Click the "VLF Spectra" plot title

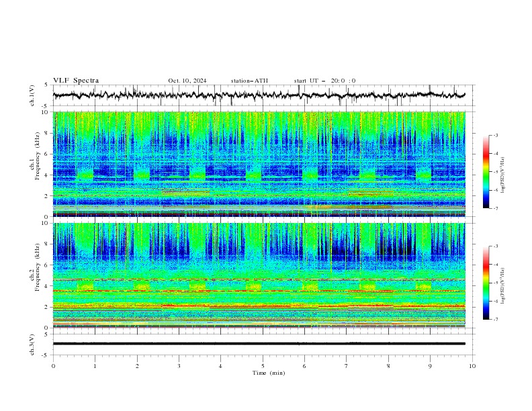[x=76, y=81]
